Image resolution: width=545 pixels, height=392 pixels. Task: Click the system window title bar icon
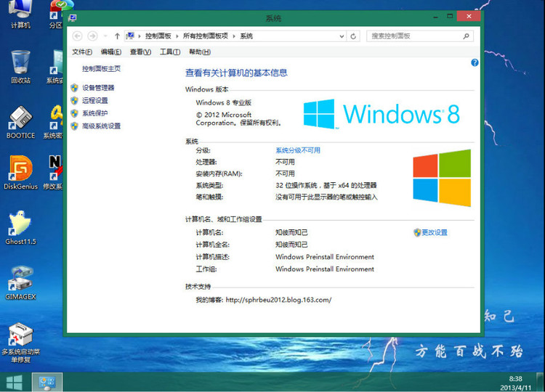(73, 17)
